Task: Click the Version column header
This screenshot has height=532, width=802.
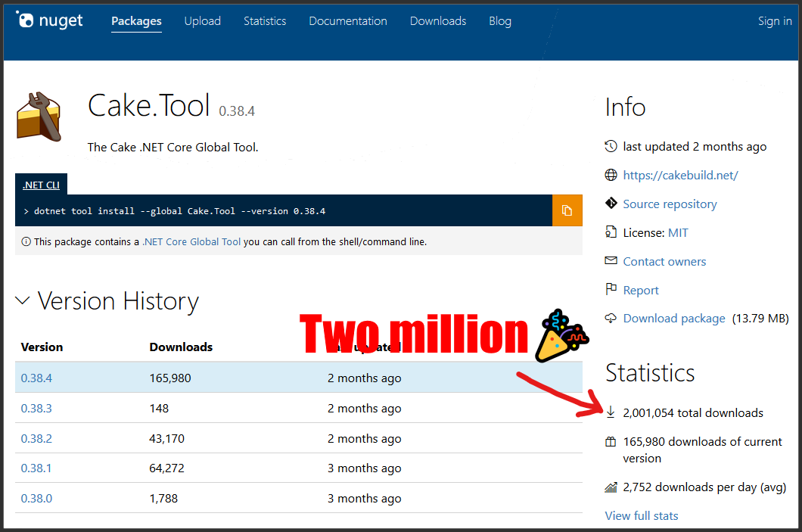Action: 42,347
